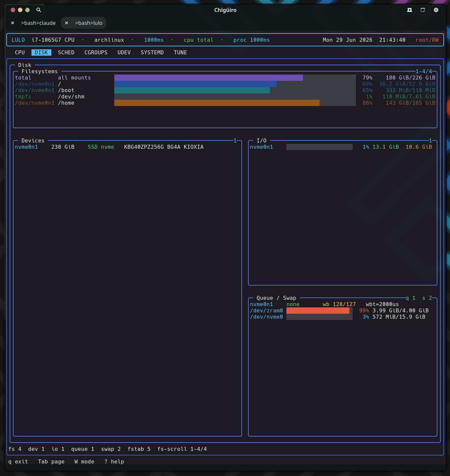Select nvme0n1 in Devices panel
This screenshot has height=476, width=450.
click(26, 147)
